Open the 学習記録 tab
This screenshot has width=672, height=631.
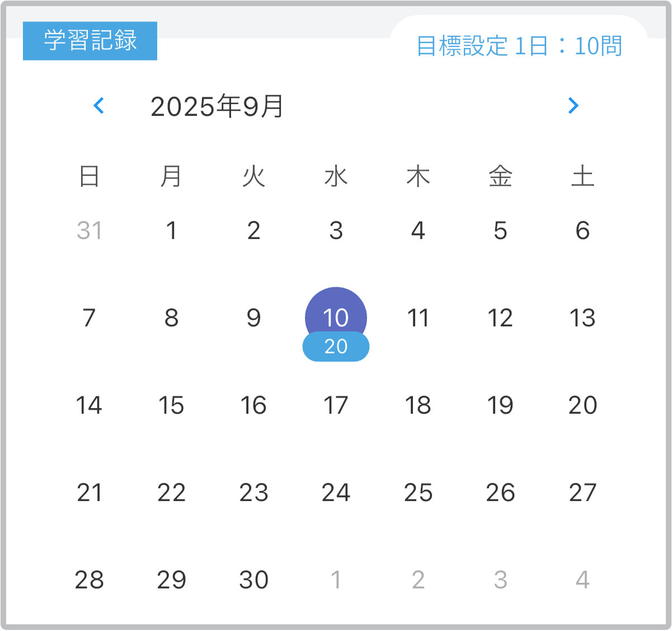point(90,41)
